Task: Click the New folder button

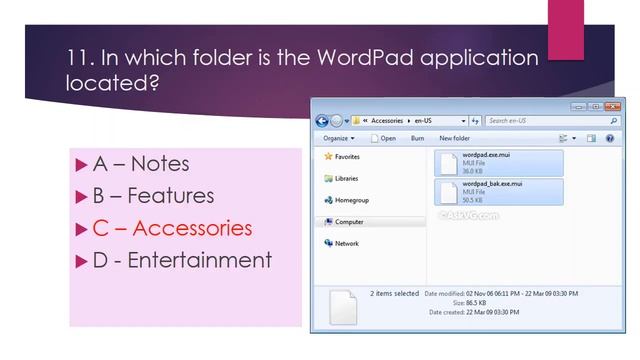Action: point(454,138)
